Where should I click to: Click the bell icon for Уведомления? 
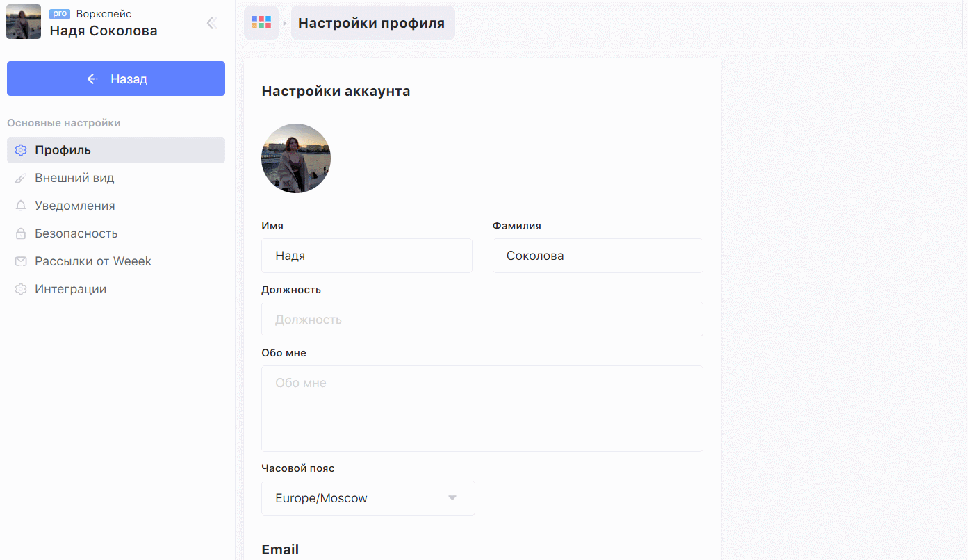[x=21, y=206]
